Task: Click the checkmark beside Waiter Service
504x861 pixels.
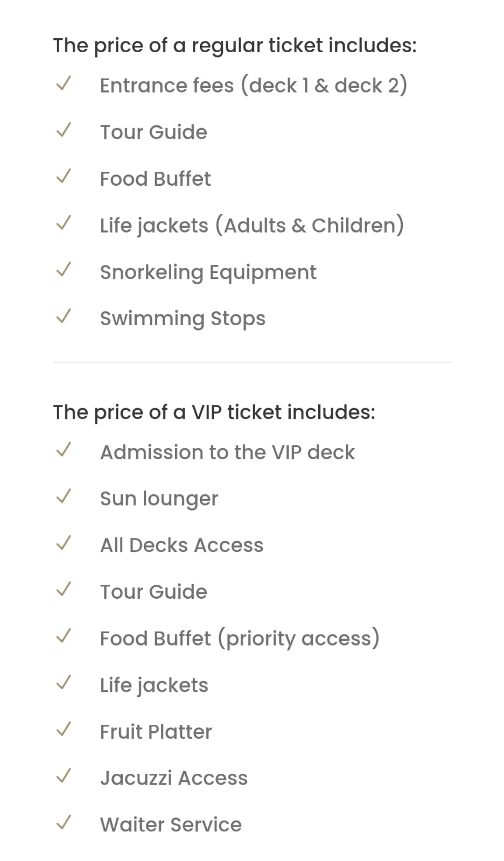Action: click(x=64, y=823)
